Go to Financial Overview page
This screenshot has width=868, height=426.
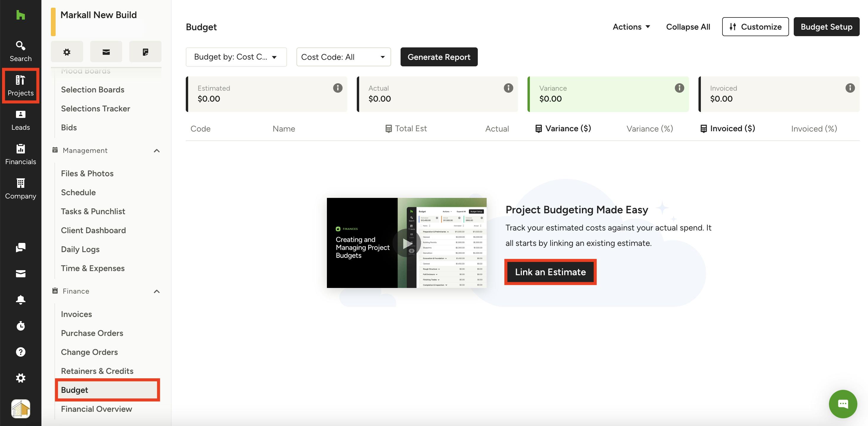tap(96, 409)
